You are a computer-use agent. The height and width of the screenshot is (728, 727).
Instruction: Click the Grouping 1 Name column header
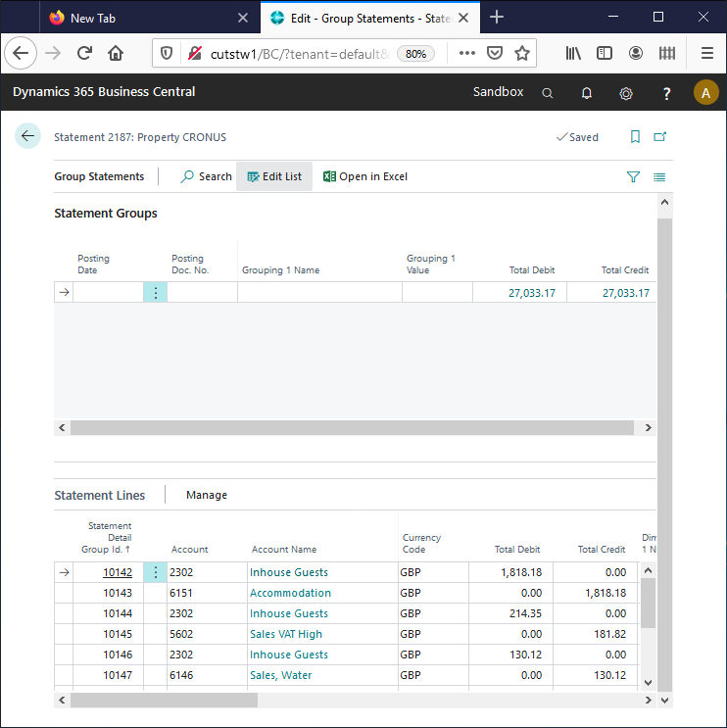(x=280, y=270)
